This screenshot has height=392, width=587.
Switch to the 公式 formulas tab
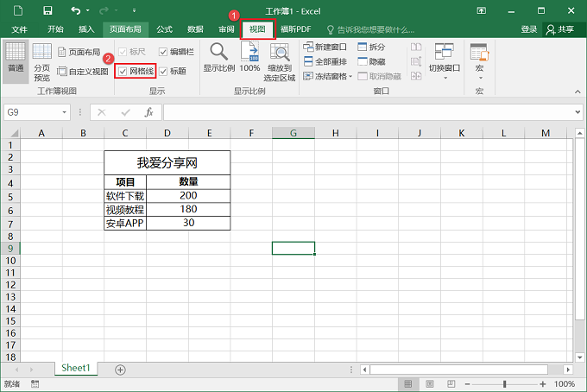(164, 28)
